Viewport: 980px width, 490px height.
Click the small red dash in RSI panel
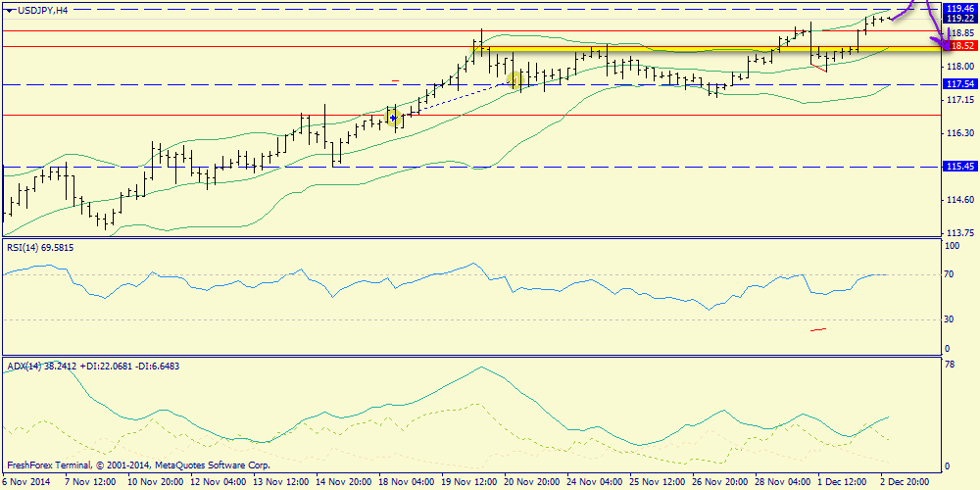coord(818,329)
